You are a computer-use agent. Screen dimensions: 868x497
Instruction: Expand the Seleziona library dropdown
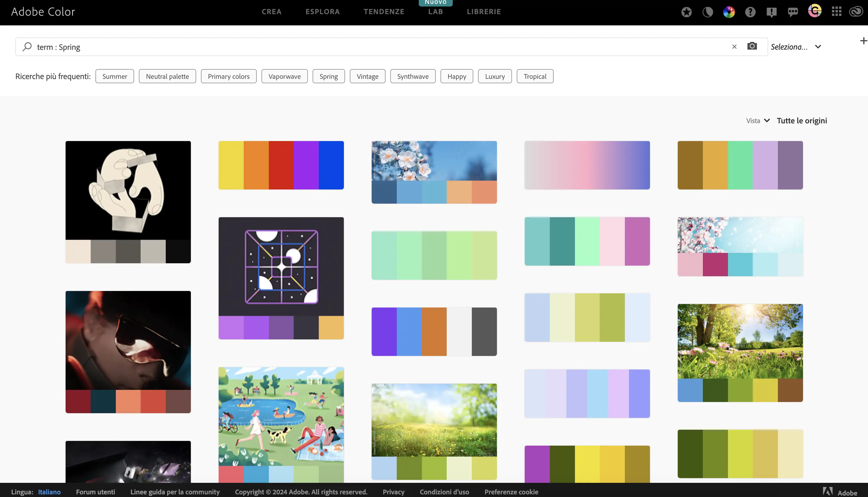[x=796, y=47]
